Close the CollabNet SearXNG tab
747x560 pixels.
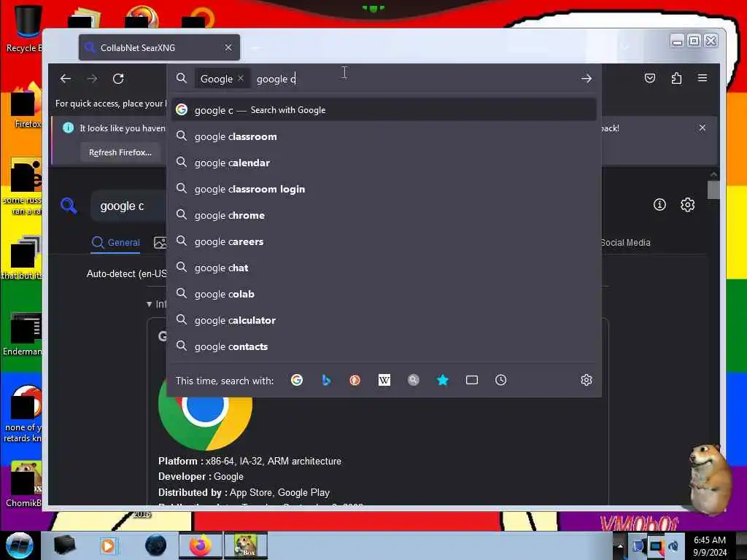point(228,47)
